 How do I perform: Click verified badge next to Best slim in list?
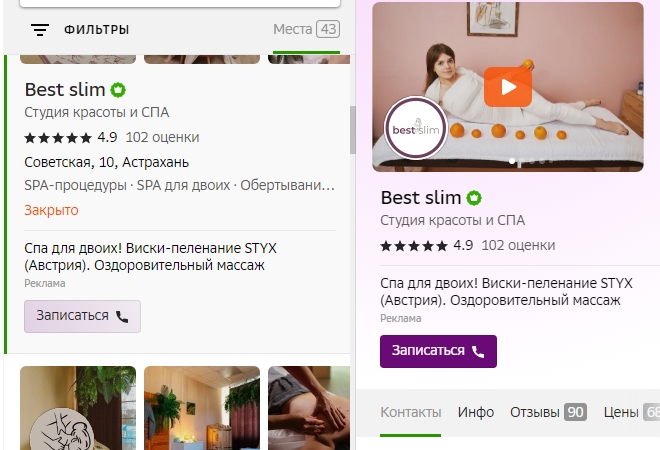click(118, 90)
